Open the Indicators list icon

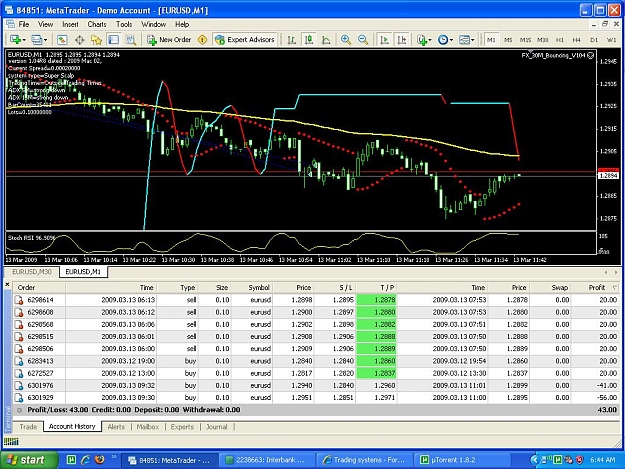click(422, 40)
